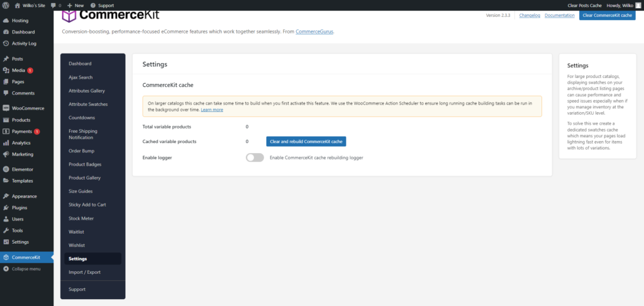Click the Collapse menu arrow icon
The width and height of the screenshot is (644, 306).
coord(6,269)
